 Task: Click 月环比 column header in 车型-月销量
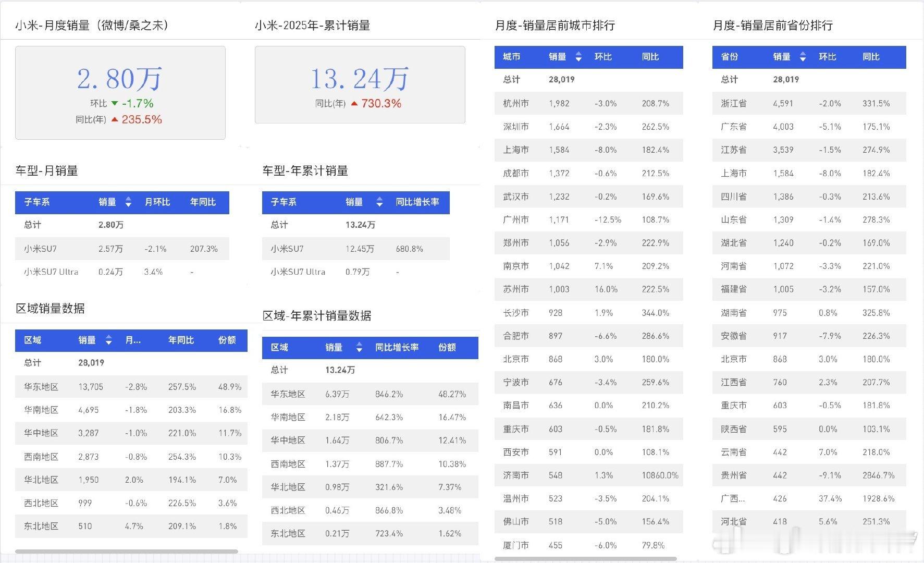[157, 202]
